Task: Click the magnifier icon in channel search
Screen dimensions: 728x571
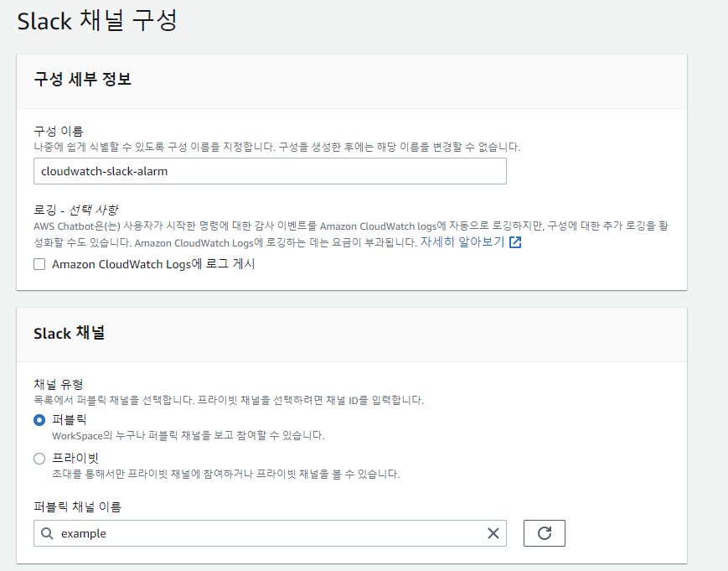Action: click(47, 533)
